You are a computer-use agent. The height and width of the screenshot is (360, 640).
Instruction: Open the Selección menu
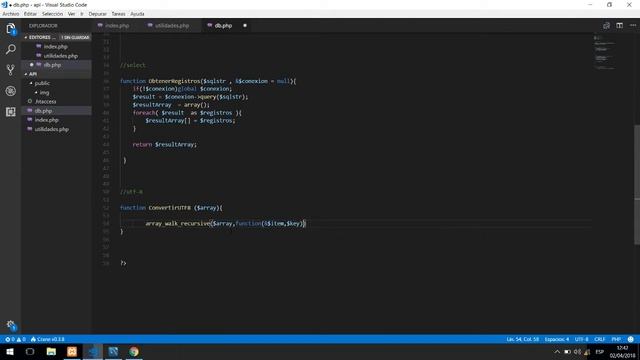click(x=53, y=14)
